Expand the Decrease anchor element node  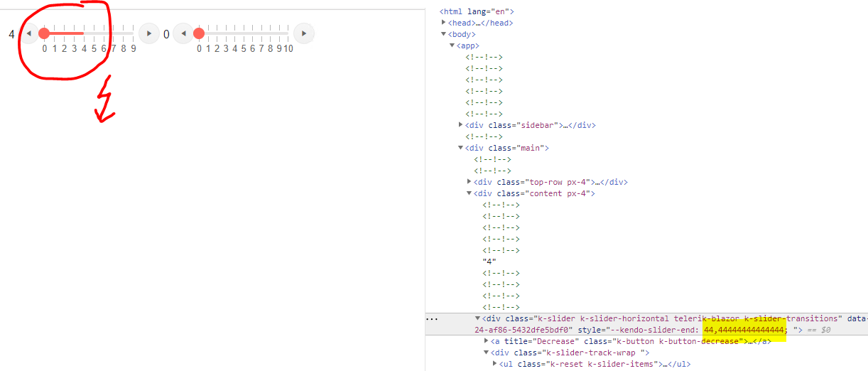pyautogui.click(x=487, y=341)
